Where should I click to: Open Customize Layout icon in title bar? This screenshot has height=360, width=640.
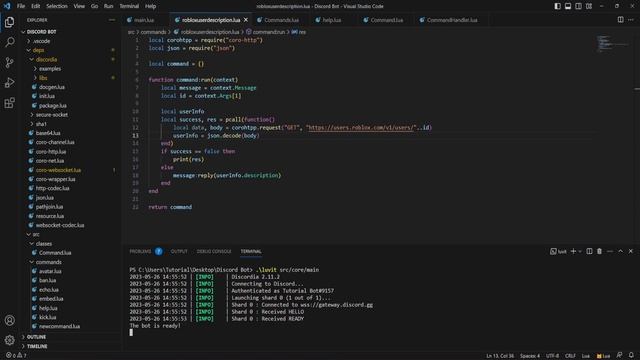(589, 6)
